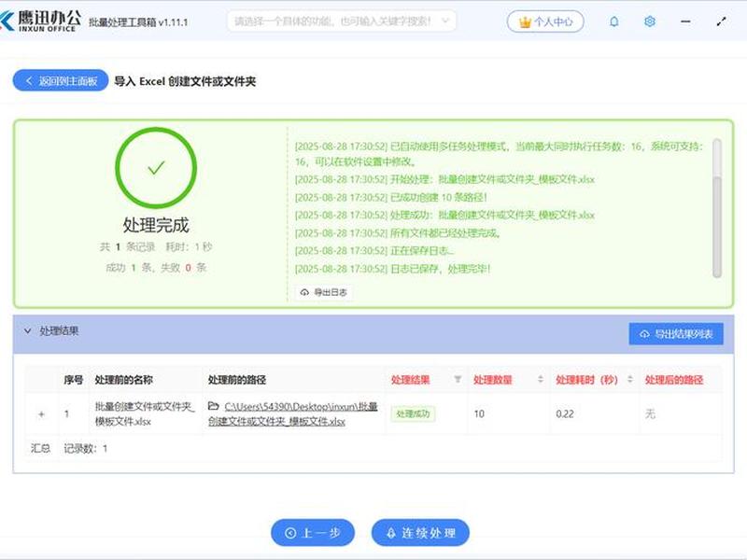Click the log line 所有文件都已经处理完成
747x560 pixels.
pos(398,232)
